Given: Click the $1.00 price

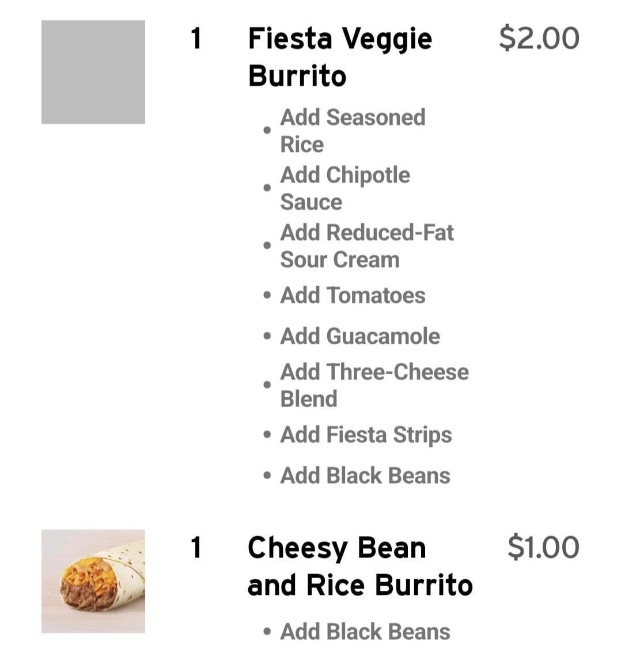Looking at the screenshot, I should [543, 548].
